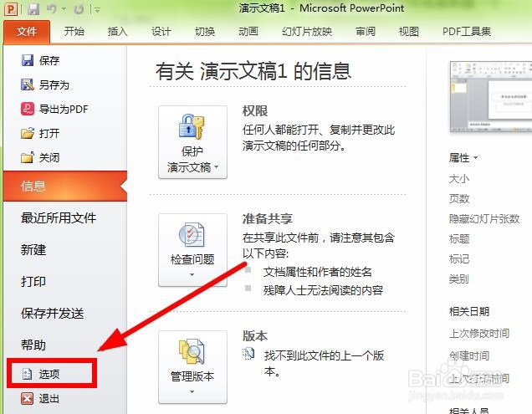Click the open folder icon beside 打开

[28, 133]
